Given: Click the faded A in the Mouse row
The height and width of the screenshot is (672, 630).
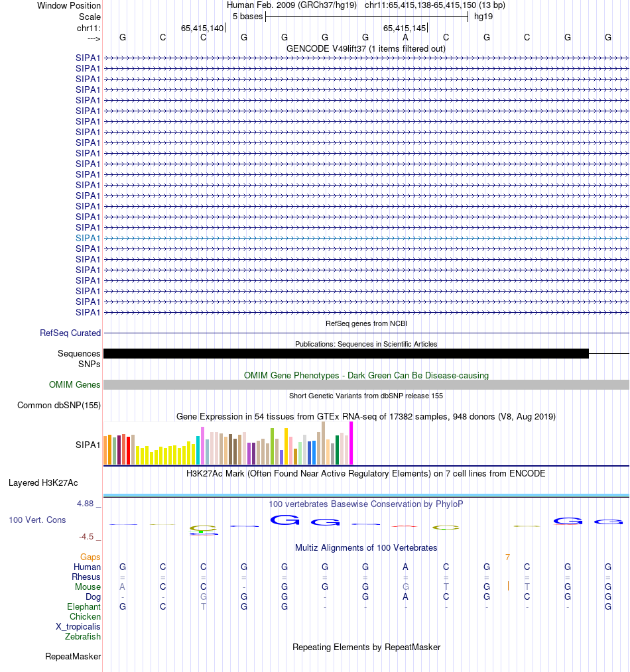Looking at the screenshot, I should point(123,587).
